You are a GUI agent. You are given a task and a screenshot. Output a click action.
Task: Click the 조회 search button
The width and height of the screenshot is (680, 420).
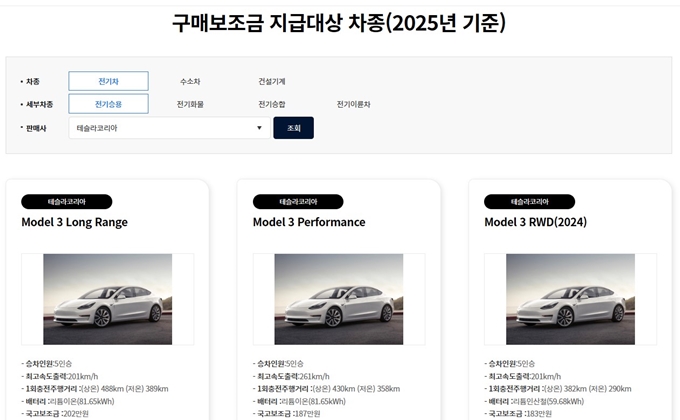point(294,128)
